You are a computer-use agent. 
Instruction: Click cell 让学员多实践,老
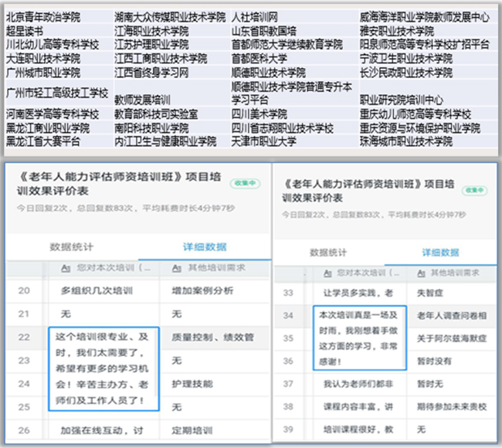coord(358,293)
